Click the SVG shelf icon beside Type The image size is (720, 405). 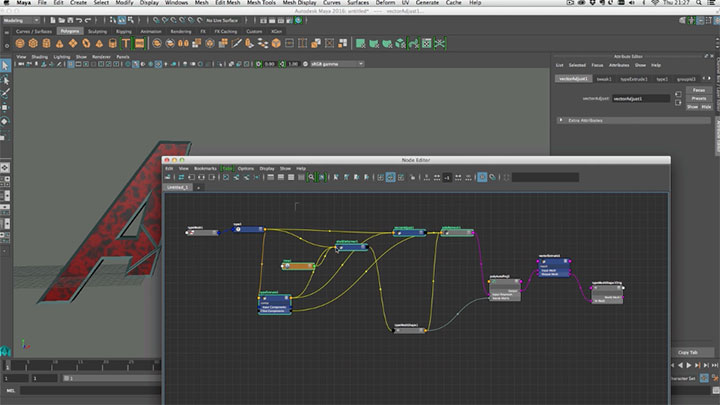[139, 44]
